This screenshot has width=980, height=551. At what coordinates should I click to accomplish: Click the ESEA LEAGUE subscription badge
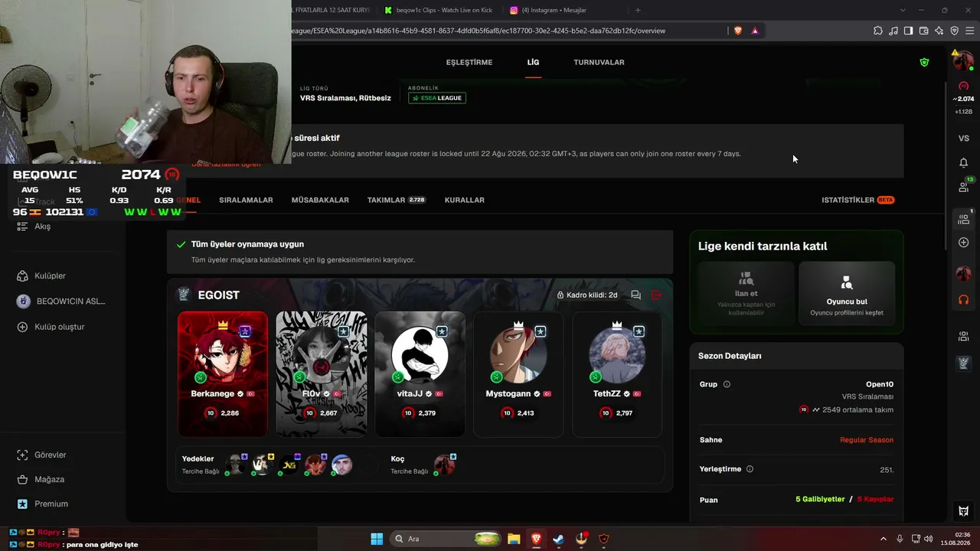(437, 98)
